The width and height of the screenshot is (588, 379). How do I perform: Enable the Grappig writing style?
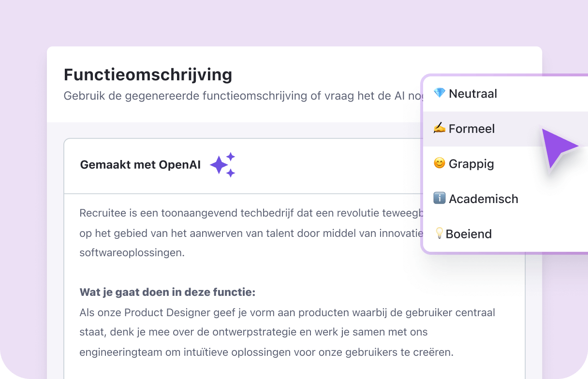pos(471,163)
